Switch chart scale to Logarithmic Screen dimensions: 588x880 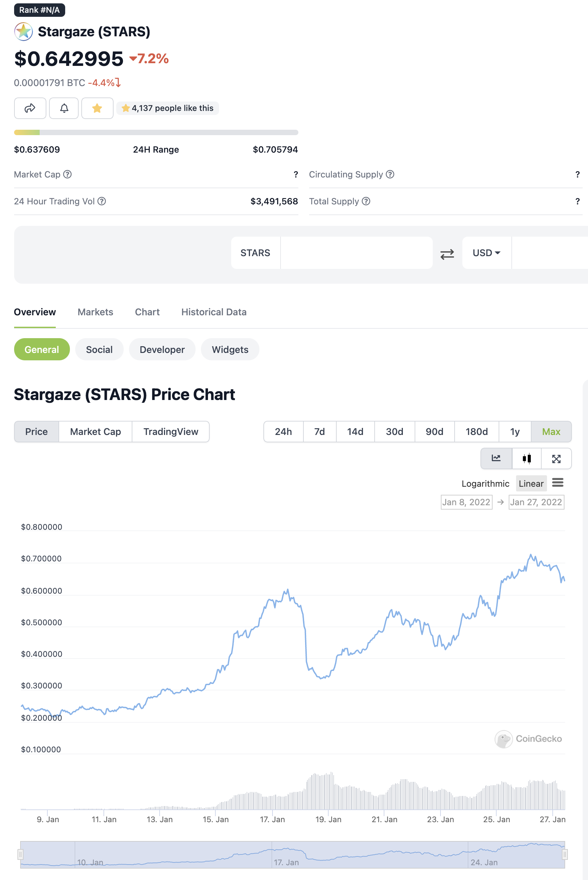[x=485, y=483]
